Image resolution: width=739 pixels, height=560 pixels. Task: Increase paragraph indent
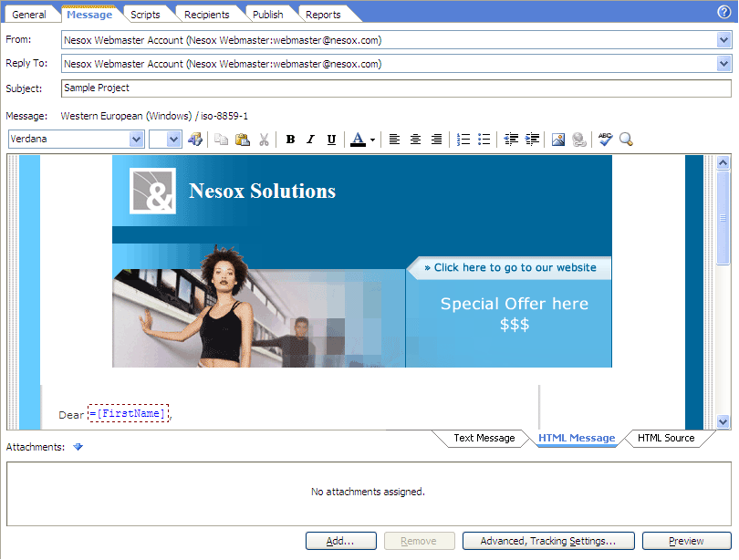[x=532, y=140]
